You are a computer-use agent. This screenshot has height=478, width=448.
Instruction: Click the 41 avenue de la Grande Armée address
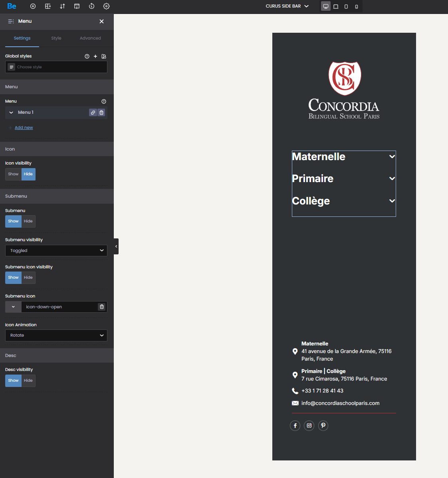pos(347,355)
